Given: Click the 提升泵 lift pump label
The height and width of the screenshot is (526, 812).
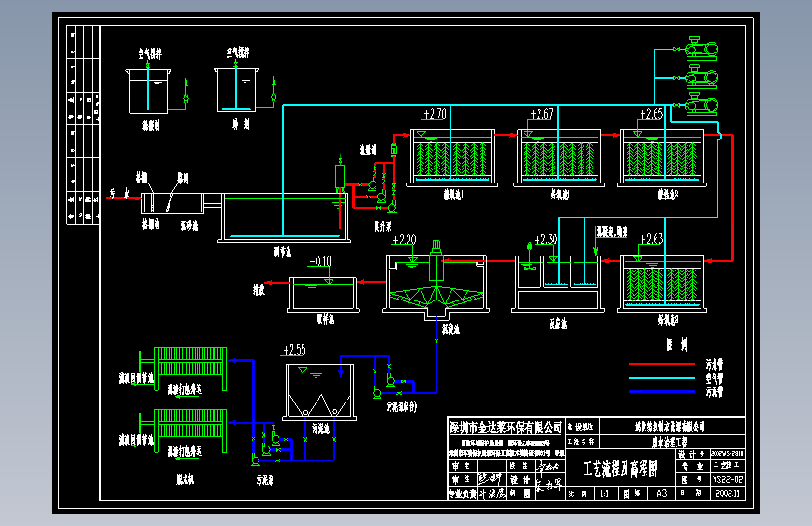Looking at the screenshot, I should 383,226.
